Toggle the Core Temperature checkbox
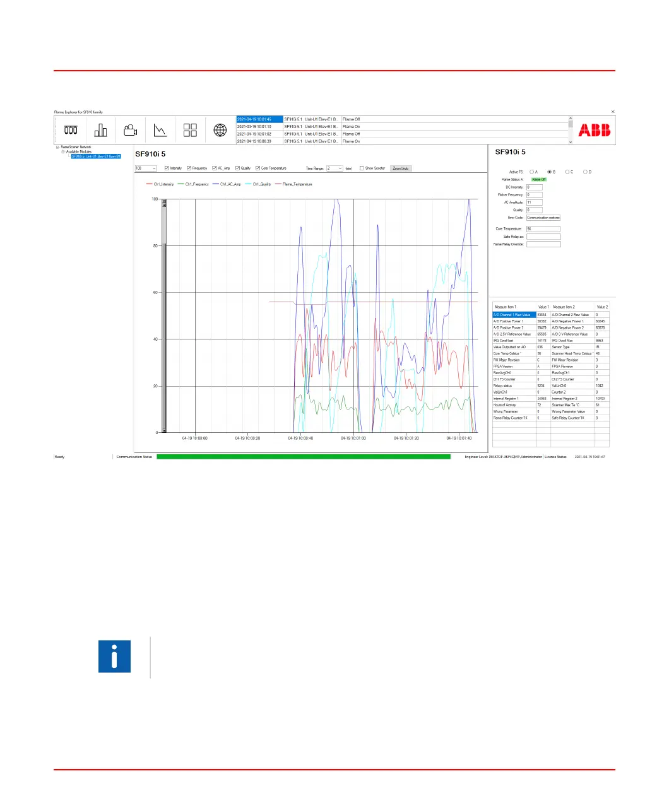This screenshot has height=812, width=669. pyautogui.click(x=258, y=168)
